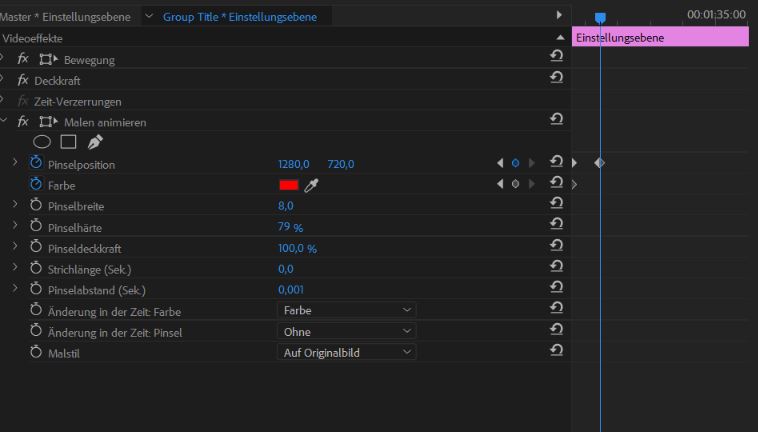Switch to Master * Einstellungsebene tab
Image resolution: width=758 pixels, height=432 pixels.
tap(65, 17)
